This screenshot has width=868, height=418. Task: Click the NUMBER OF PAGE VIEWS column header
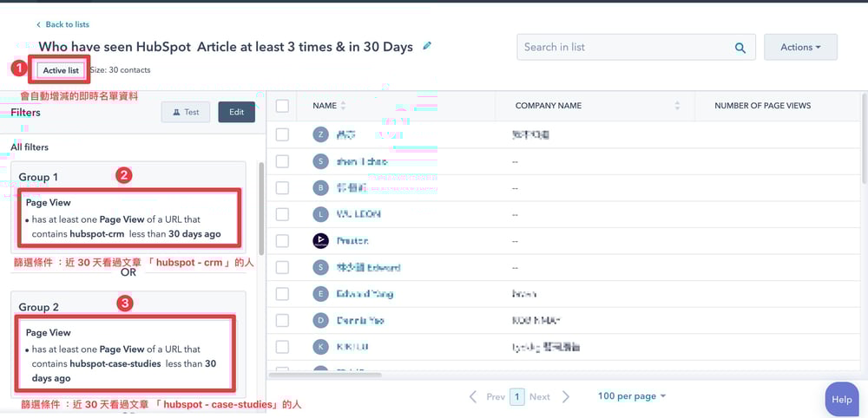point(762,106)
